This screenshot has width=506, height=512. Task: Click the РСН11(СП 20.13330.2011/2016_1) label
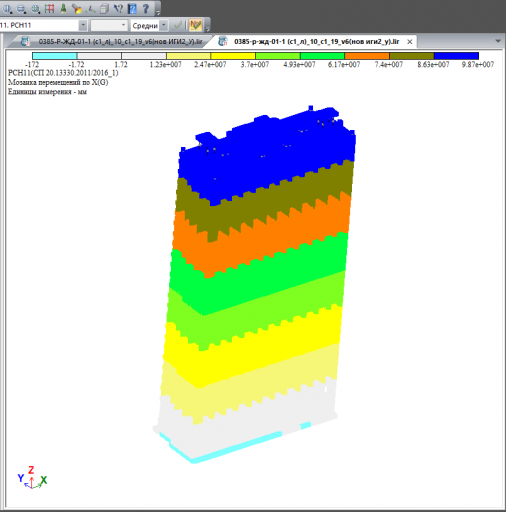[x=63, y=73]
